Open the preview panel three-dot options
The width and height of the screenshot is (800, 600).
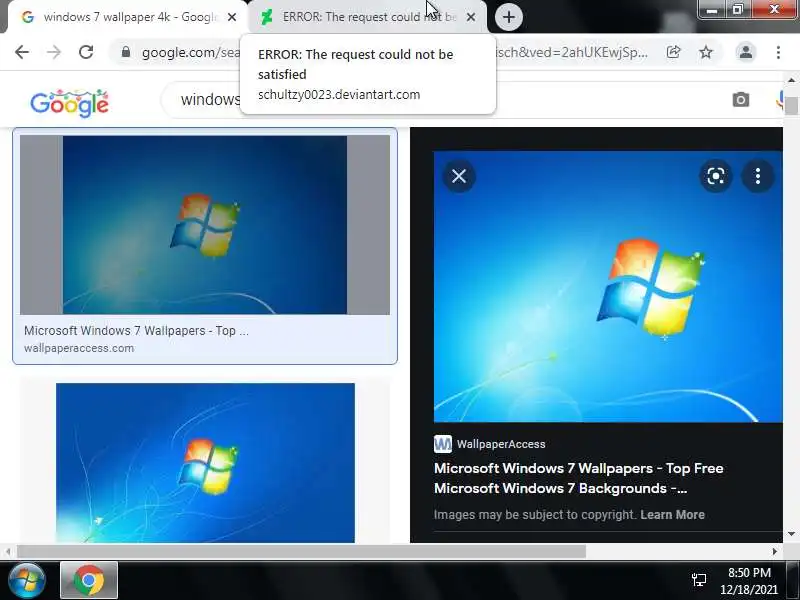pyautogui.click(x=758, y=176)
